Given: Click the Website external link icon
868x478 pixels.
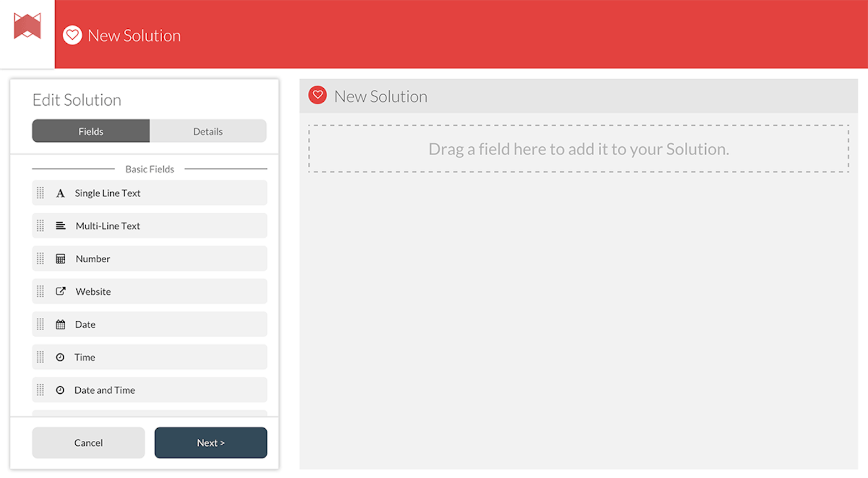Looking at the screenshot, I should tap(60, 291).
